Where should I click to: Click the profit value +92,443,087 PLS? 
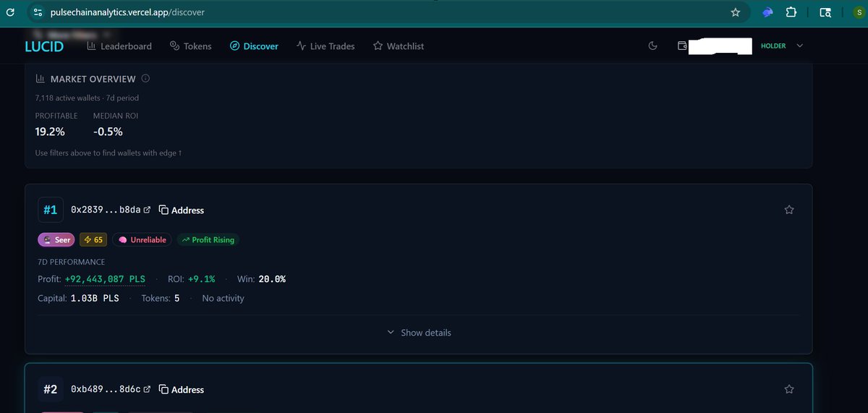(105, 278)
